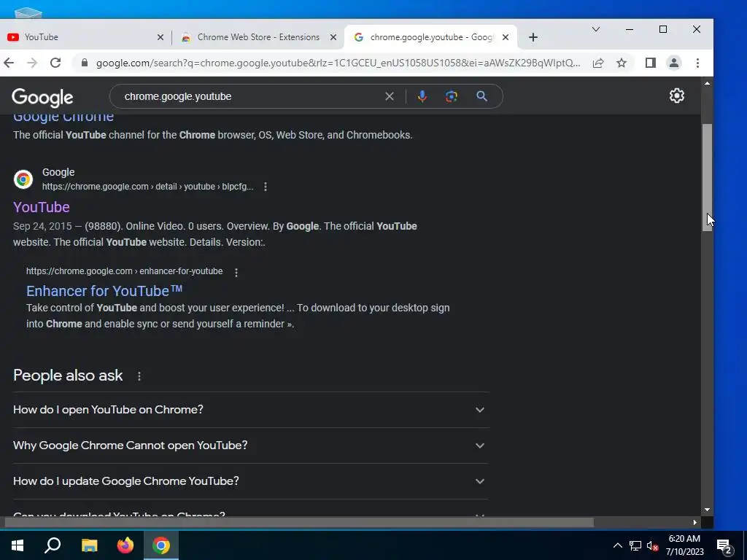Open the purple YouTube result link
747x560 pixels.
click(42, 207)
